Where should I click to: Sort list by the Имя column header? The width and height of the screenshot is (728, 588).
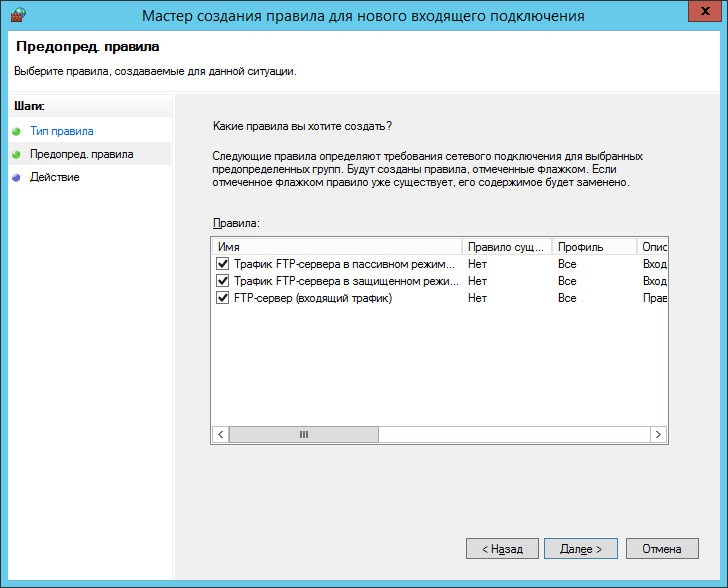pyautogui.click(x=337, y=247)
